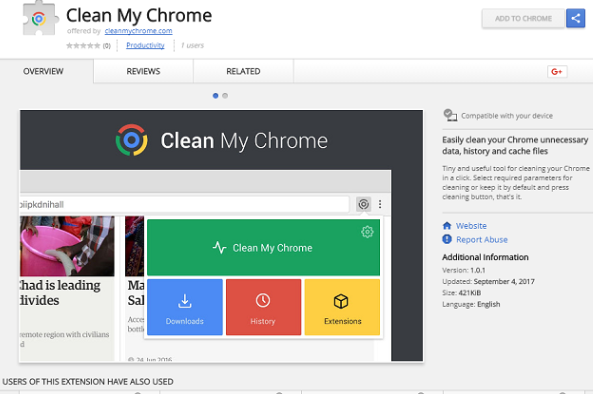593x394 pixels.
Task: Click the blue Downloads tile
Action: pos(185,307)
